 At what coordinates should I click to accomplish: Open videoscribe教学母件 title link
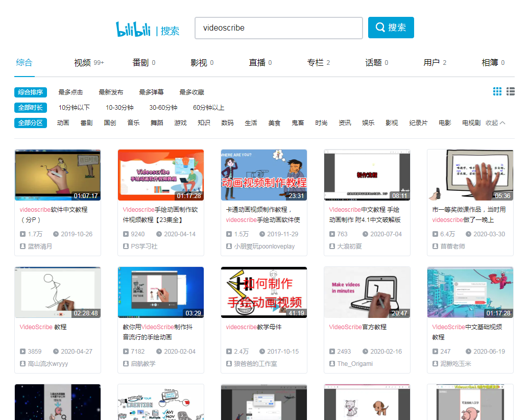(x=254, y=327)
